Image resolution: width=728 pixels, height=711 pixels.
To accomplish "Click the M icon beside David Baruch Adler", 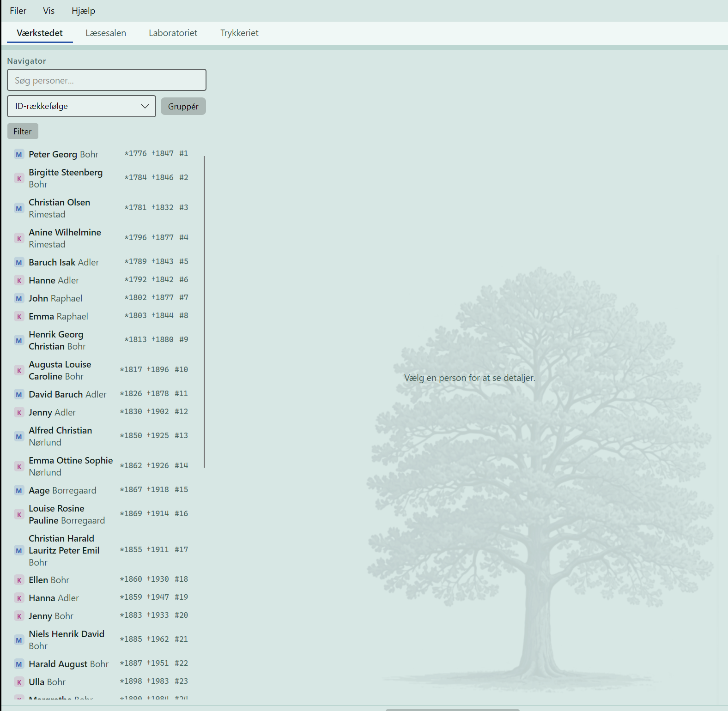I will coord(19,394).
